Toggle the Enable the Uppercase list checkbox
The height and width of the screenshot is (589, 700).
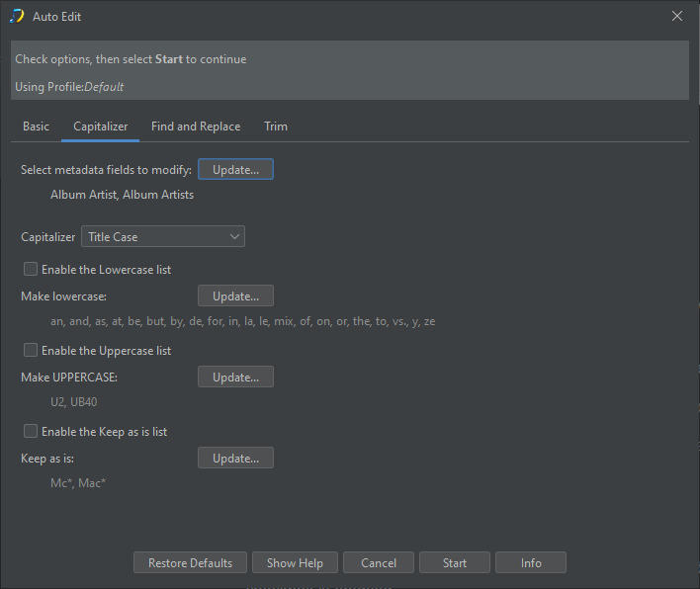pyautogui.click(x=31, y=351)
